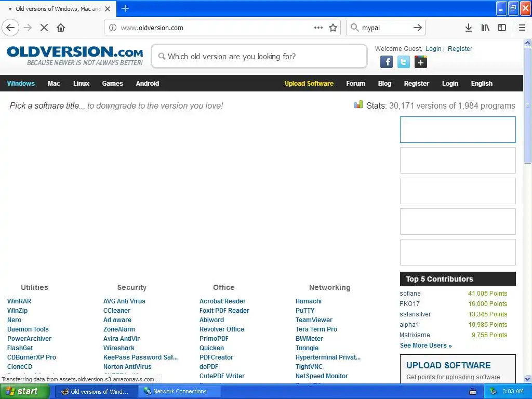Click the 3:03 AM taskbar clock
The height and width of the screenshot is (399, 532).
(x=513, y=392)
